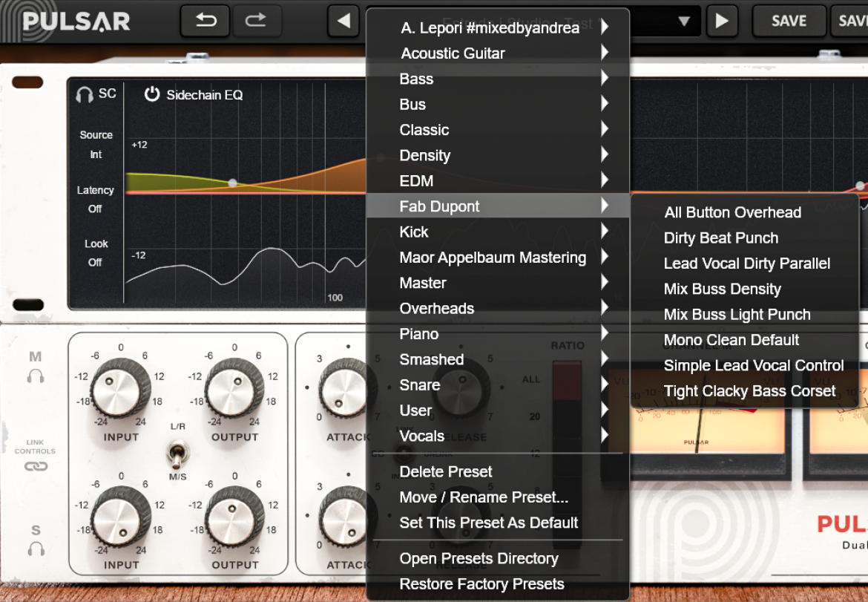Click Move / Rename Preset option
The width and height of the screenshot is (868, 602).
coord(498,497)
